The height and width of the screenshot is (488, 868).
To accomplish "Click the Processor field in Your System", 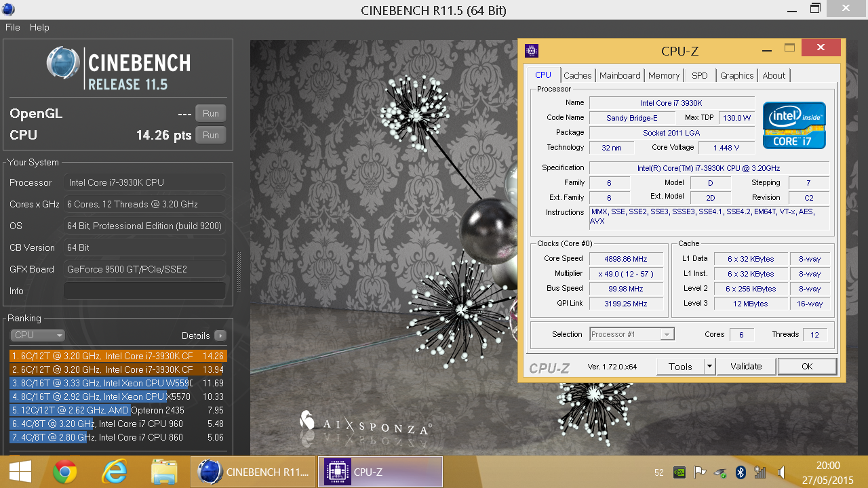I will click(x=144, y=182).
